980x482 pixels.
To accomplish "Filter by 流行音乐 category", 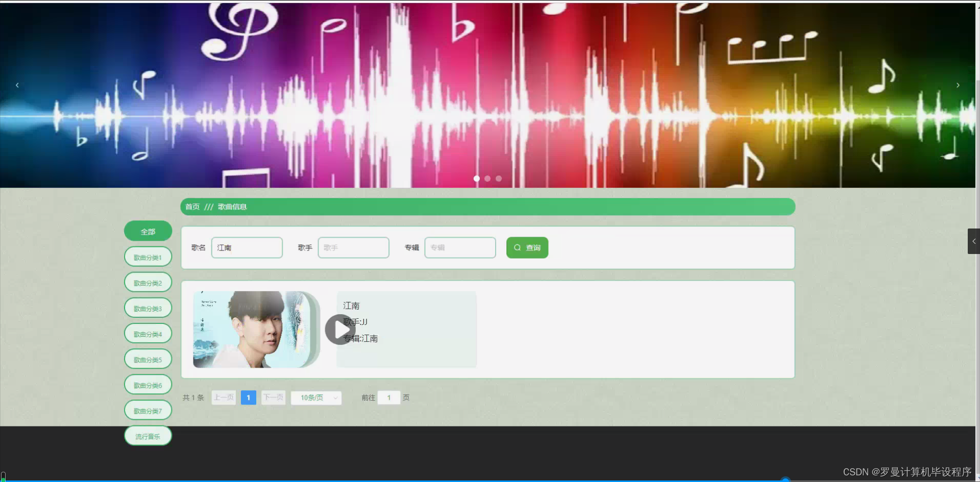I will click(x=148, y=436).
